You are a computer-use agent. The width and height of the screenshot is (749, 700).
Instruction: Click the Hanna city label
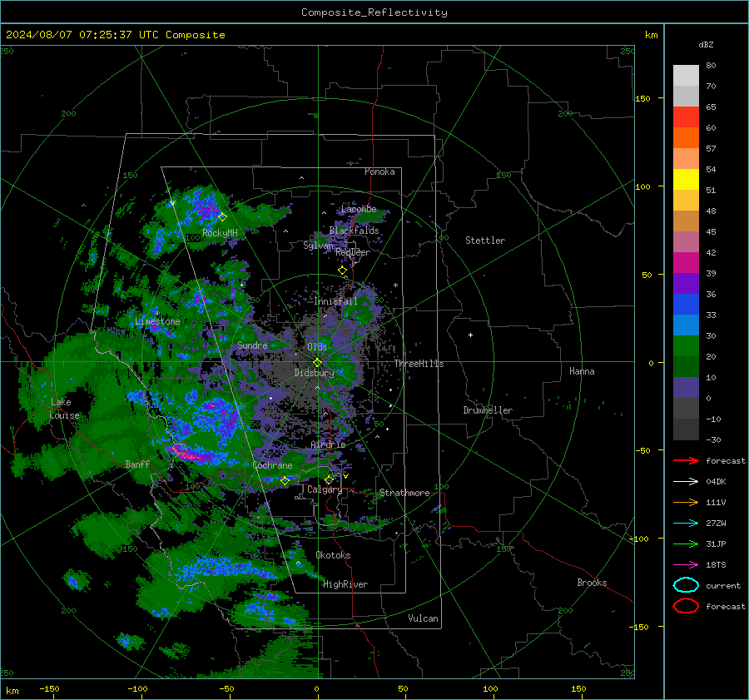pos(582,371)
